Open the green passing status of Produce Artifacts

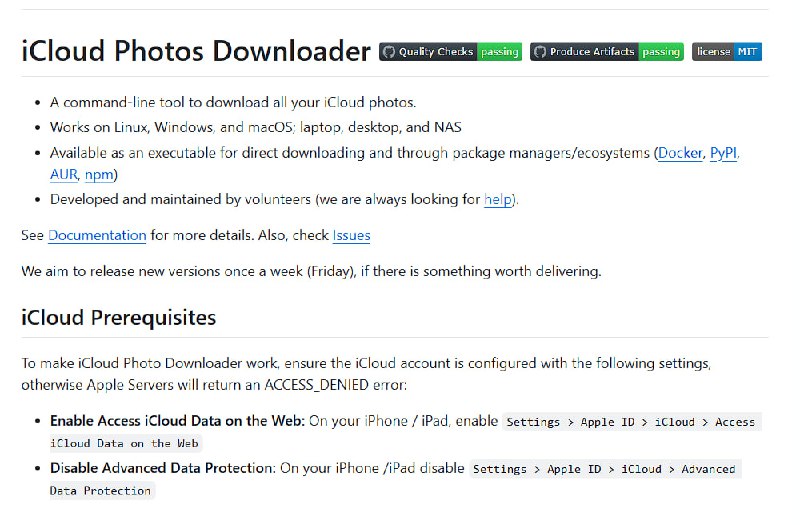[661, 52]
